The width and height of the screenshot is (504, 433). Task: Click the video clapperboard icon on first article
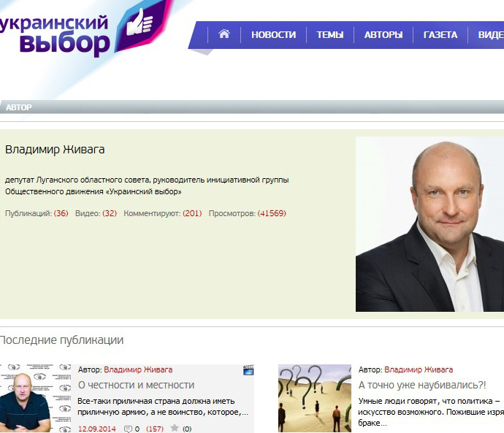pos(248,370)
